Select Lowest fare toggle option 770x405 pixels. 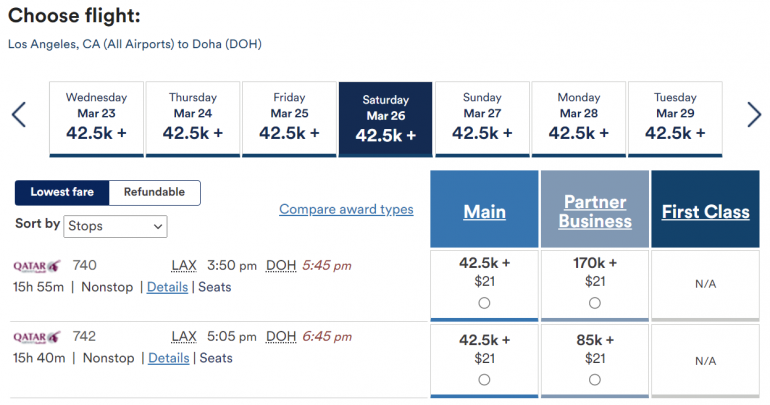62,192
